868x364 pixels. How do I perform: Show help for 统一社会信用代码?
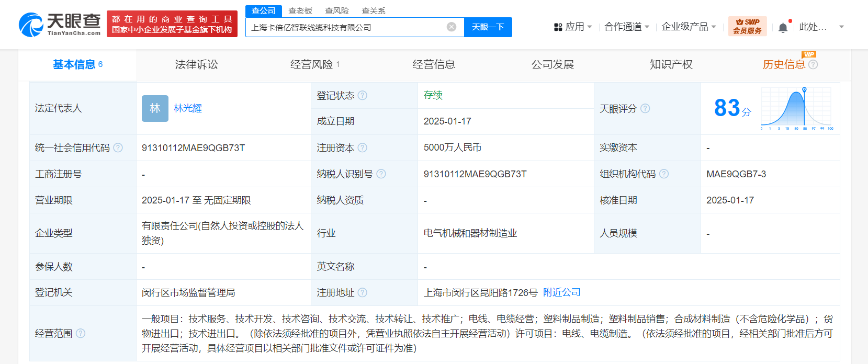(118, 148)
